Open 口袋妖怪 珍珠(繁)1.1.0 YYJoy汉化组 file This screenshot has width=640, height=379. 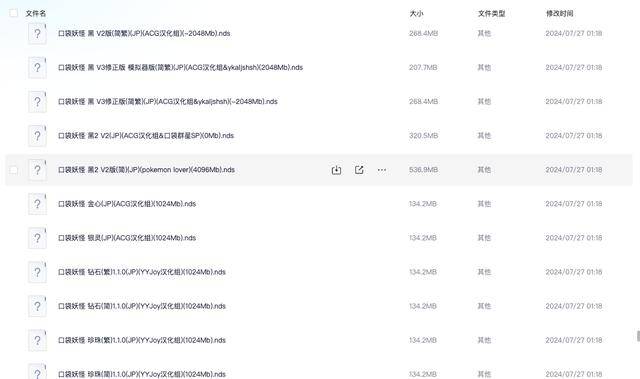click(x=142, y=340)
